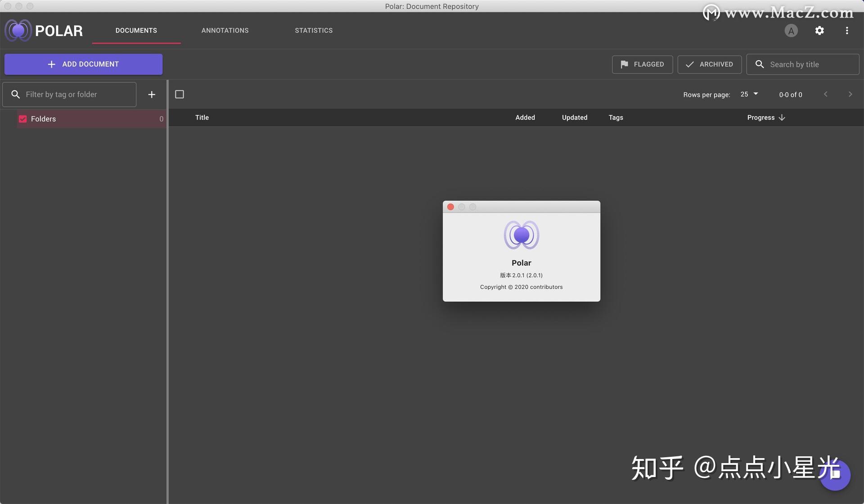Open the overflow three-dot menu
The image size is (864, 504).
[846, 31]
